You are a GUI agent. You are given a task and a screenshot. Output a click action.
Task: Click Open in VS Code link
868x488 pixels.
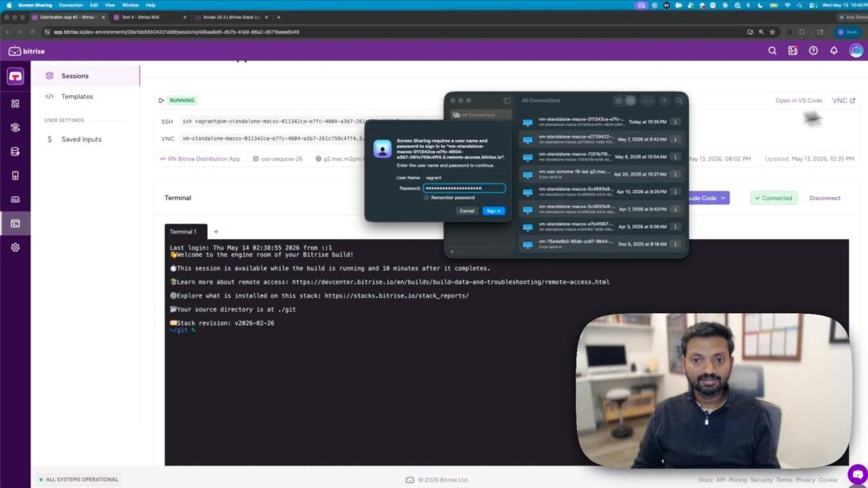798,100
